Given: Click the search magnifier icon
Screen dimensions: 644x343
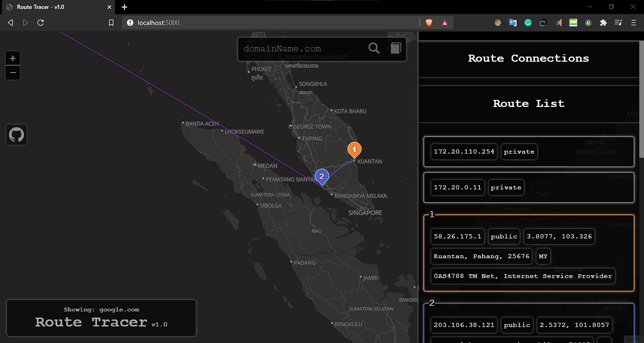Looking at the screenshot, I should pyautogui.click(x=374, y=48).
